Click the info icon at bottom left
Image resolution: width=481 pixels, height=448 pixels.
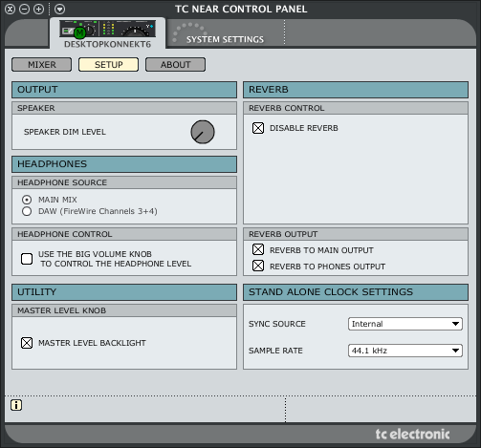point(16,405)
